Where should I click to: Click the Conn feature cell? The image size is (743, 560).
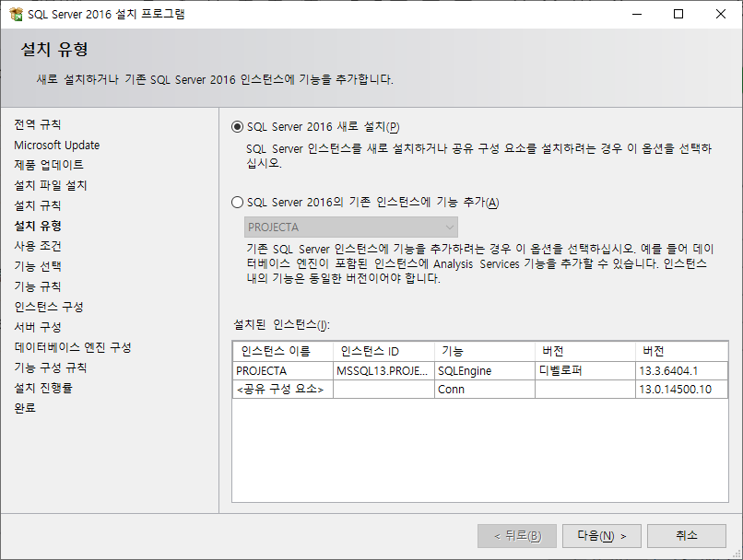point(485,390)
